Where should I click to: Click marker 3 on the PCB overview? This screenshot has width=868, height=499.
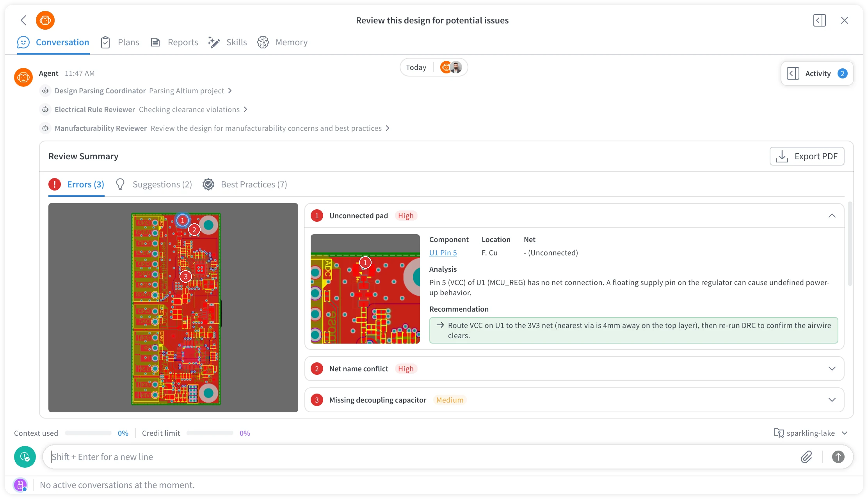186,276
